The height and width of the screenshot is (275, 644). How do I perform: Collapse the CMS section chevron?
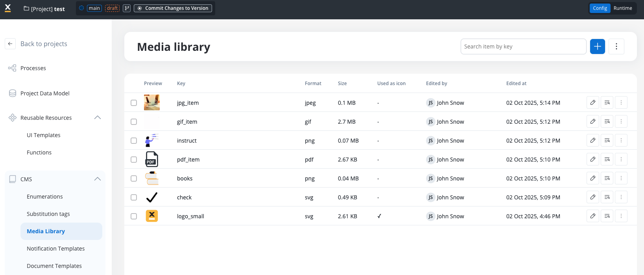98,179
